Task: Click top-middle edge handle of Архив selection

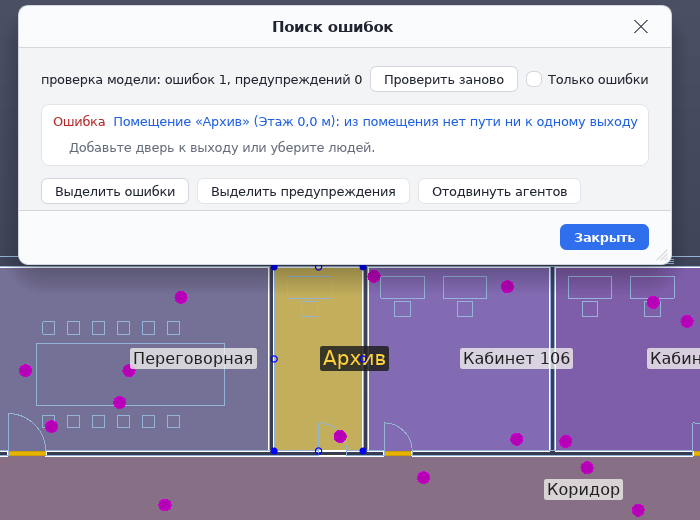Action: 318,267
